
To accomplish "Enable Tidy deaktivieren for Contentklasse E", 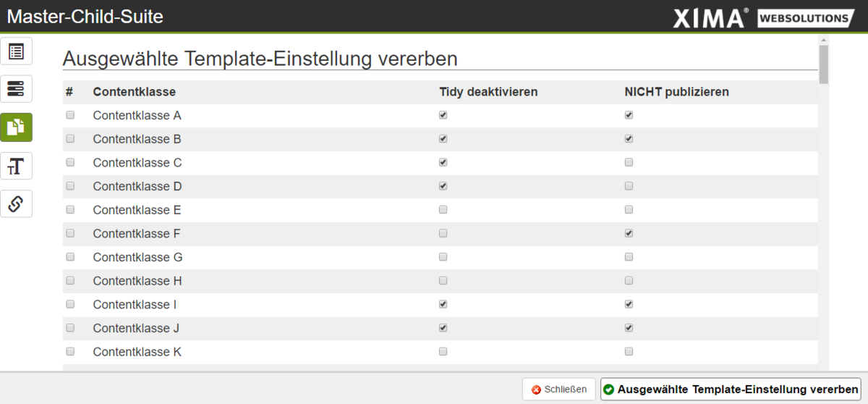I will tap(443, 209).
